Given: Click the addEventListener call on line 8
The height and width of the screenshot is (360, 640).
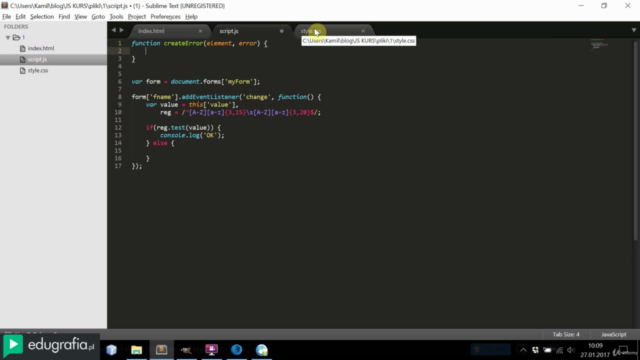Looking at the screenshot, I should point(210,97).
